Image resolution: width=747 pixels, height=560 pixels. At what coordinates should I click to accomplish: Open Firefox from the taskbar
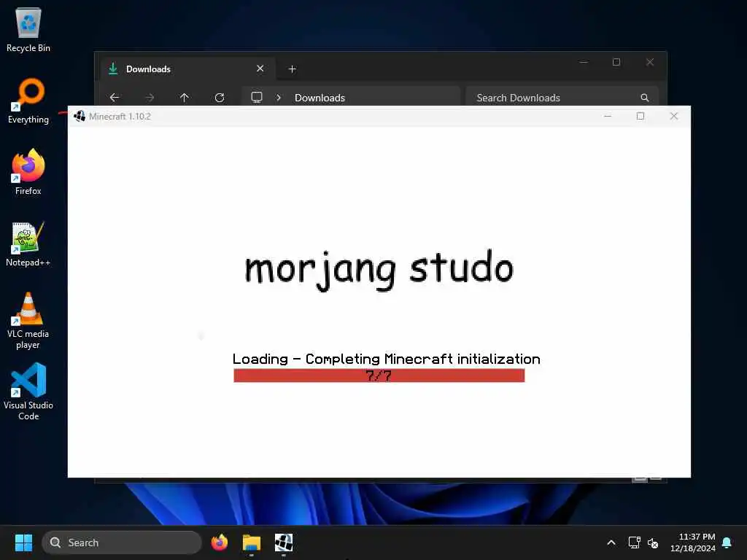(220, 542)
